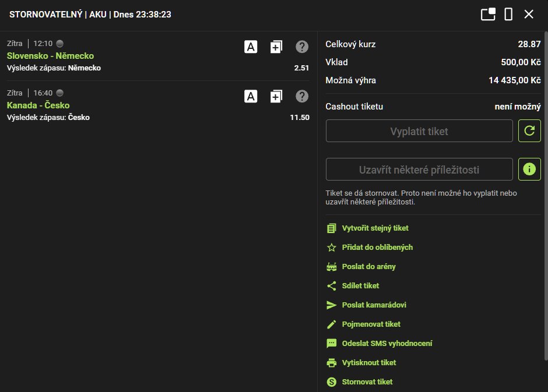This screenshot has width=548, height=392.
Task: Select Pojmenovat tiket
Action: click(371, 324)
